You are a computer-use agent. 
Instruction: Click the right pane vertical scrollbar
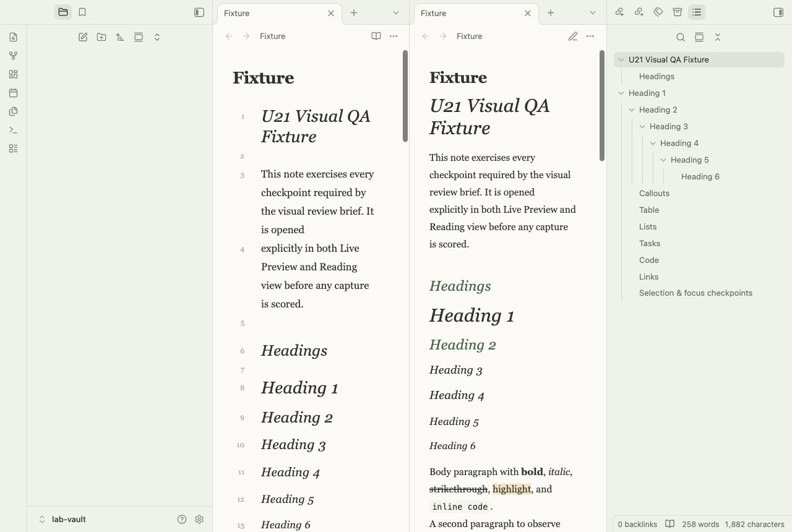click(x=601, y=105)
